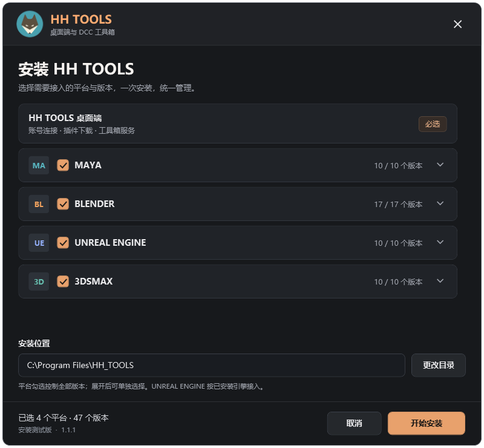The width and height of the screenshot is (484, 448).
Task: Toggle the UNREAL ENGINE checkbox
Action: click(63, 243)
